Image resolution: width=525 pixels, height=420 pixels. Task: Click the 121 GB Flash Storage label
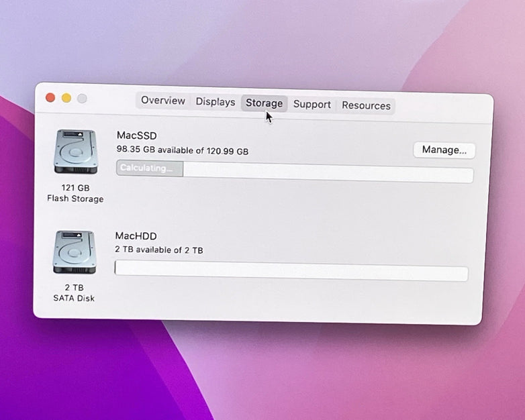(x=75, y=193)
